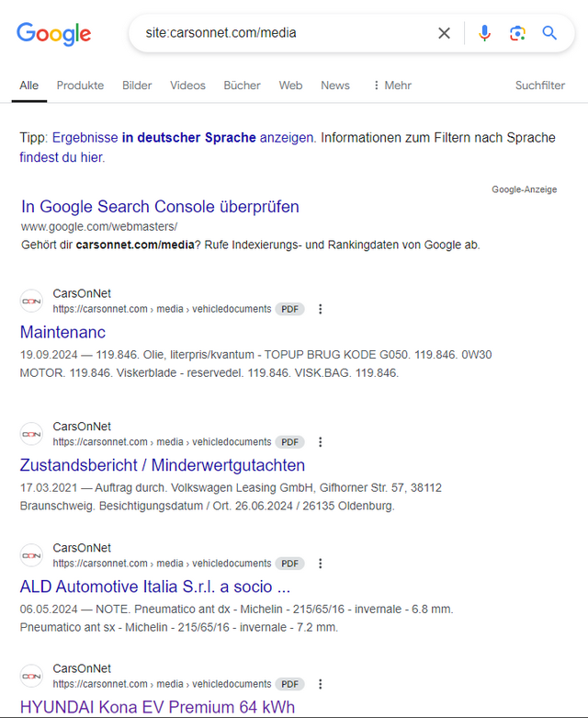588x718 pixels.
Task: Open Google Lens image search
Action: (x=517, y=33)
